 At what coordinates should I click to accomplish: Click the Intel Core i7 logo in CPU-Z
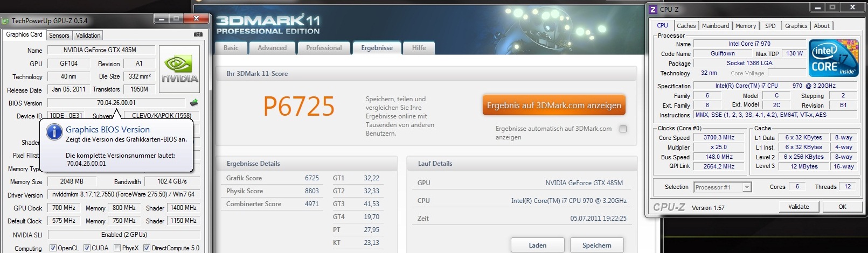tap(834, 59)
